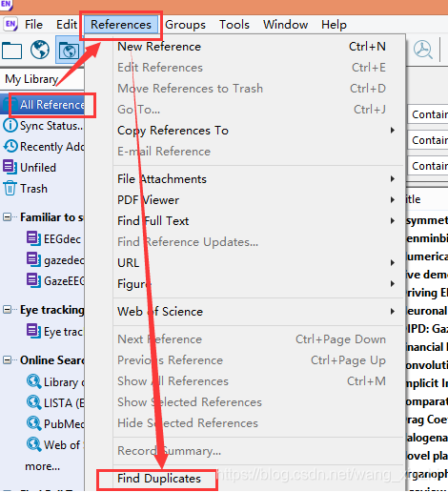Click the Recently Added clock icon

(x=10, y=146)
